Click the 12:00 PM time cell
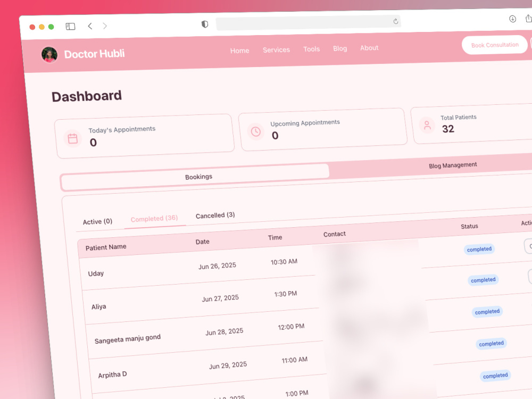Screen dimensions: 532x399 point(291,327)
